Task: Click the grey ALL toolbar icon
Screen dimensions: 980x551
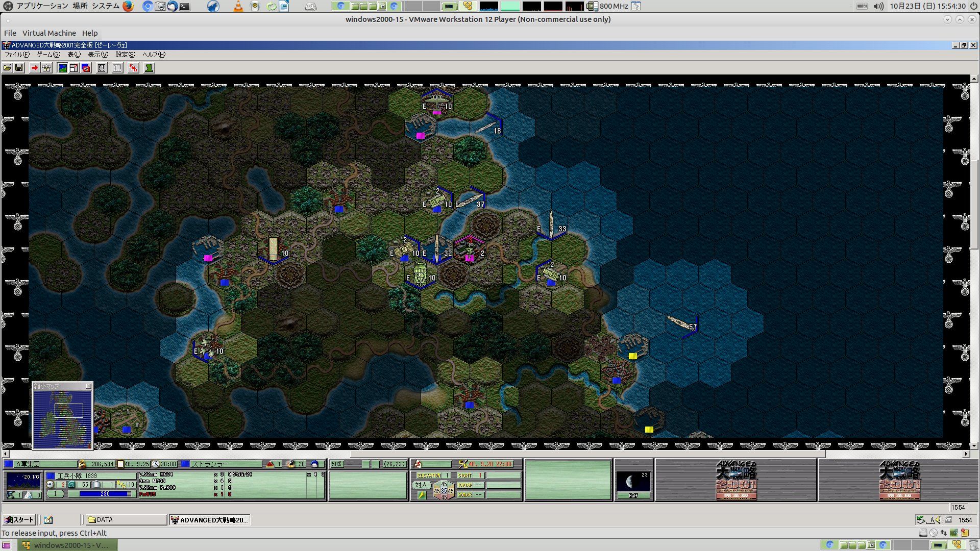Action: [x=117, y=68]
